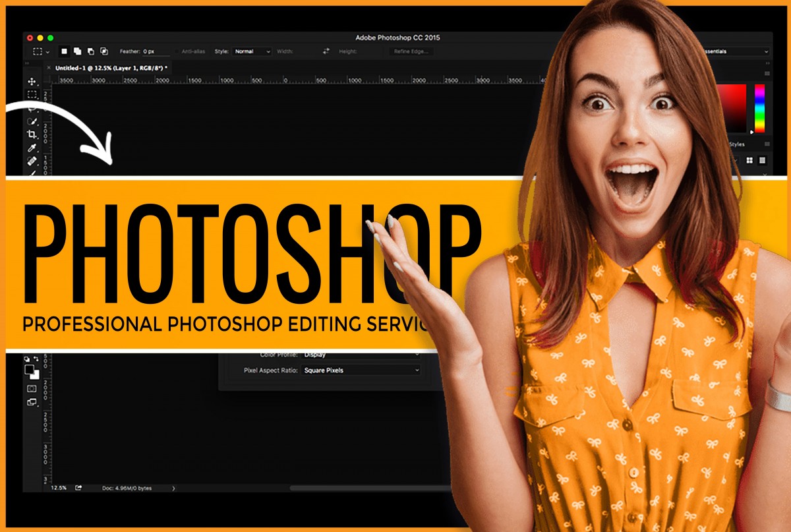Click the Healing Brush bandage tool
The image size is (791, 532).
point(32,161)
